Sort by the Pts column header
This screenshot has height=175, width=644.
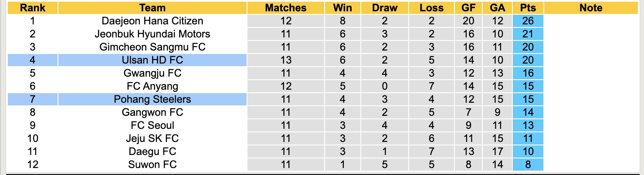coord(528,8)
